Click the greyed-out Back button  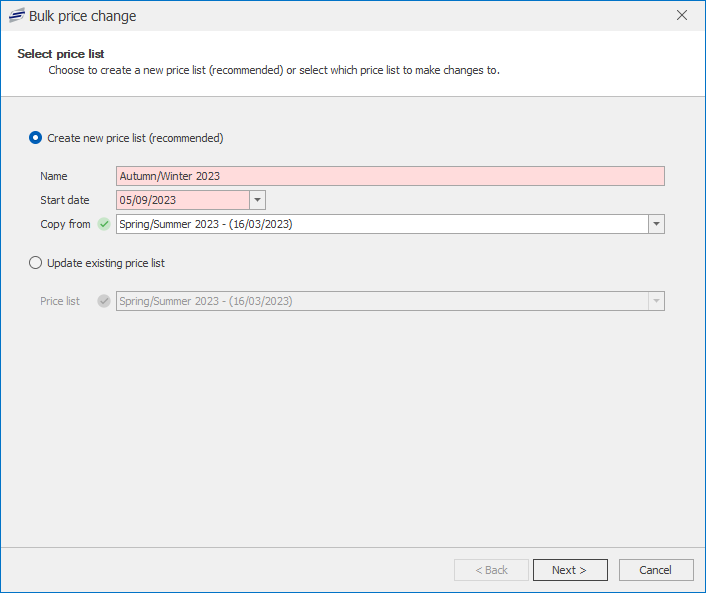[491, 570]
